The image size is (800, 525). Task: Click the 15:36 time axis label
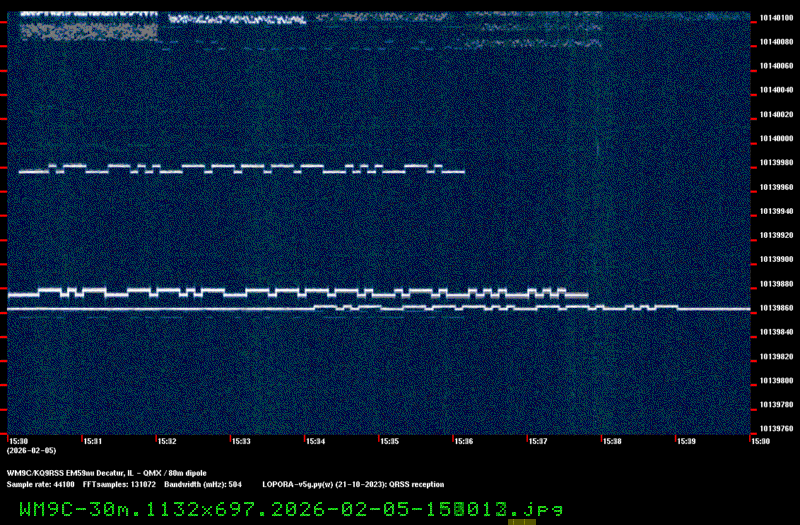[464, 441]
